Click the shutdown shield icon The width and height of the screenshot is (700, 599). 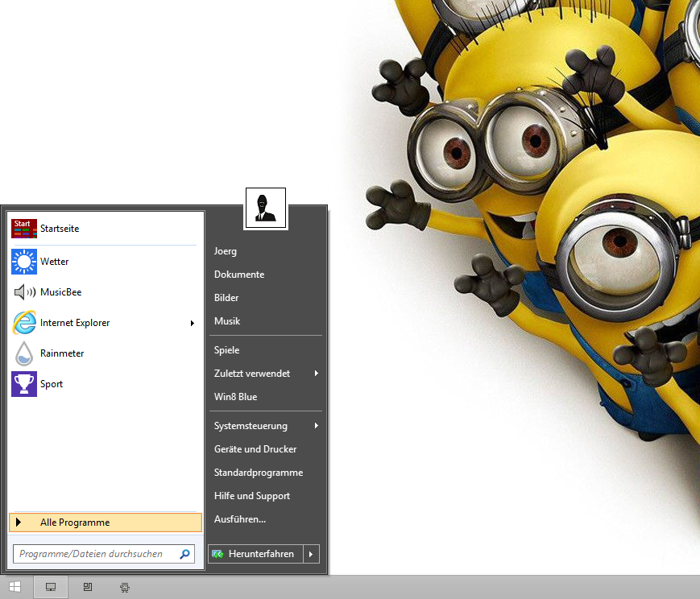[x=217, y=554]
